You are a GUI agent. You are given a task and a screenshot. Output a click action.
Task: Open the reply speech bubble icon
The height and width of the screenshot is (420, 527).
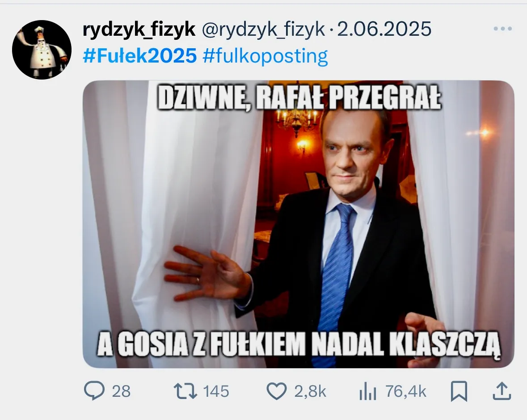click(x=94, y=391)
